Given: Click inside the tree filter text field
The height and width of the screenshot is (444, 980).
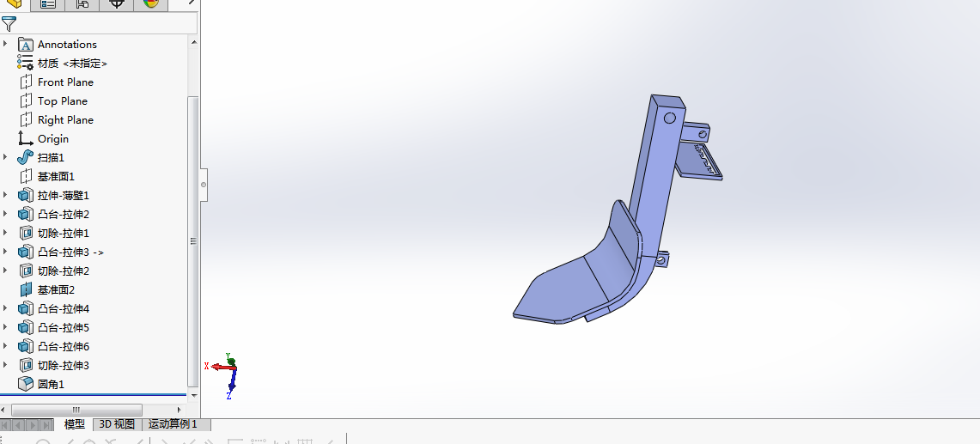Looking at the screenshot, I should 107,24.
